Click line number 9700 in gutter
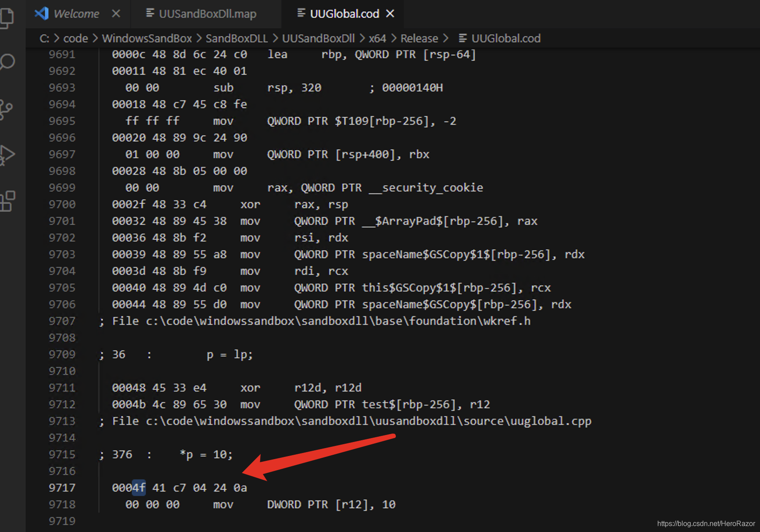This screenshot has height=532, width=760. (x=62, y=205)
